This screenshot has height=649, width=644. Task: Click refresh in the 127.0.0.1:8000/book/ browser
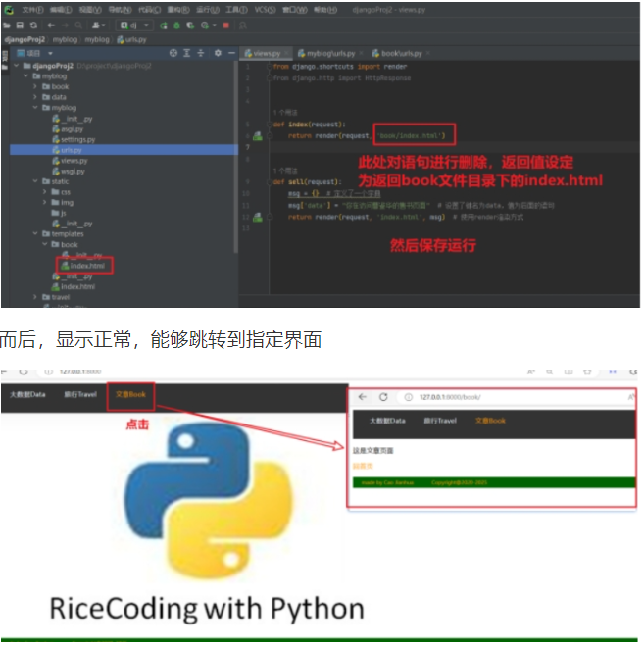point(383,397)
